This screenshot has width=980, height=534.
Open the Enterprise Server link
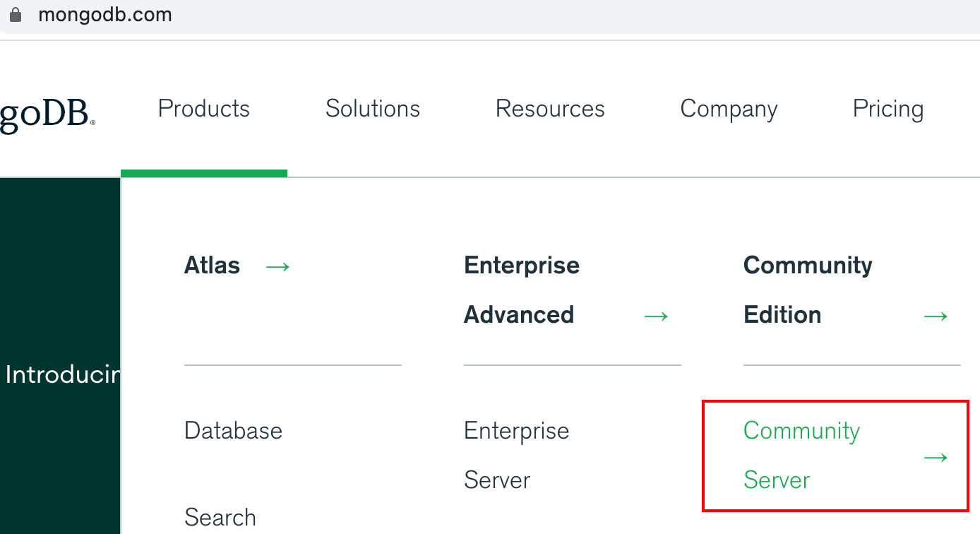[516, 456]
